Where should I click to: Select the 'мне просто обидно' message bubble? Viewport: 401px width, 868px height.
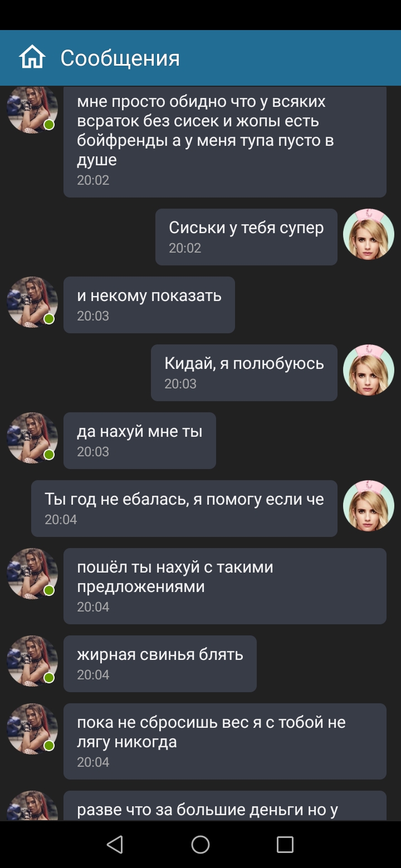tap(225, 142)
